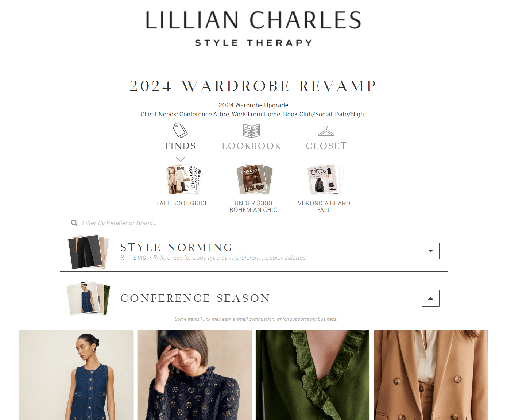The height and width of the screenshot is (420, 507).
Task: Open the Lookbook grid icon
Action: click(x=251, y=130)
